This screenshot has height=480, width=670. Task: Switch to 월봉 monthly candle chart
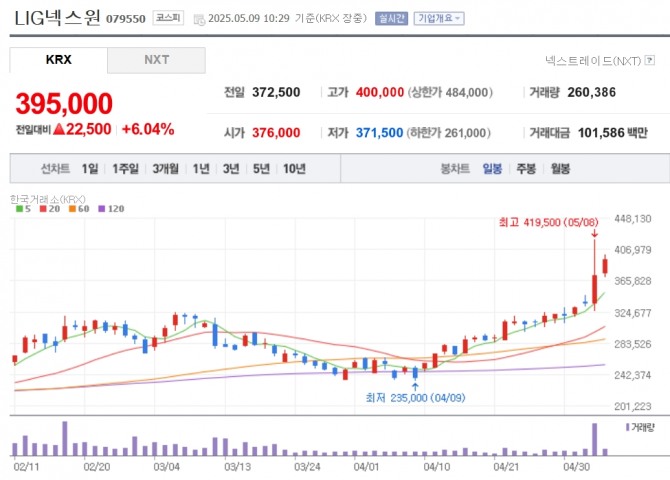pos(559,169)
